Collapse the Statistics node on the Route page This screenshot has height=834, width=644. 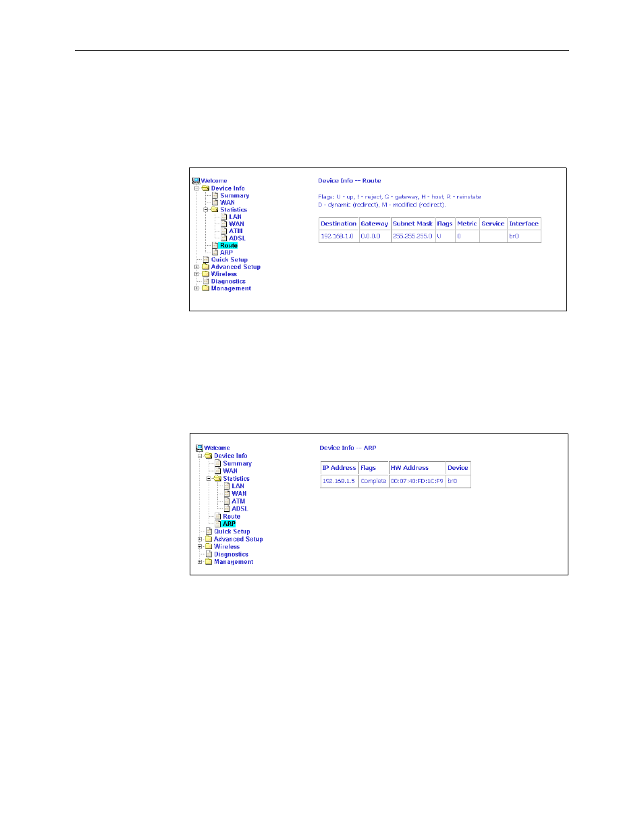pyautogui.click(x=206, y=209)
